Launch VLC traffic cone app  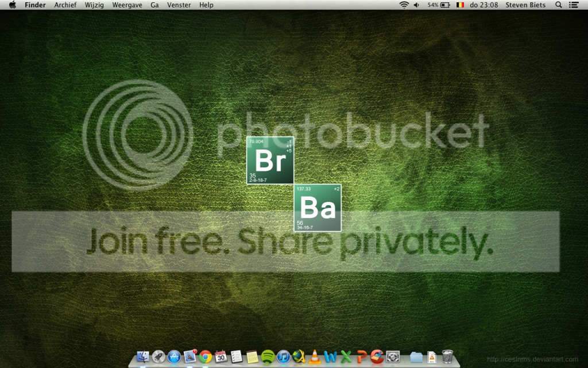(x=315, y=356)
